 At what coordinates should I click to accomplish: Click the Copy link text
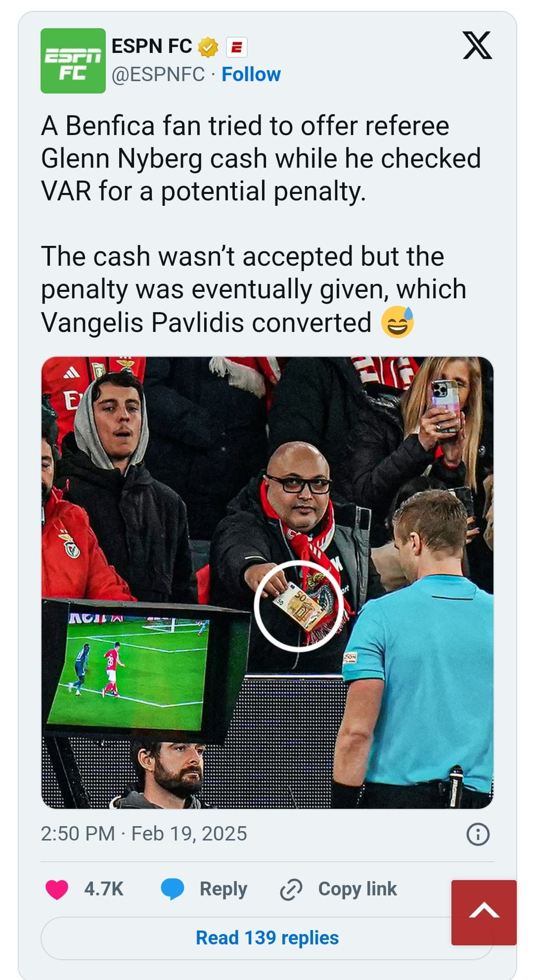[357, 889]
